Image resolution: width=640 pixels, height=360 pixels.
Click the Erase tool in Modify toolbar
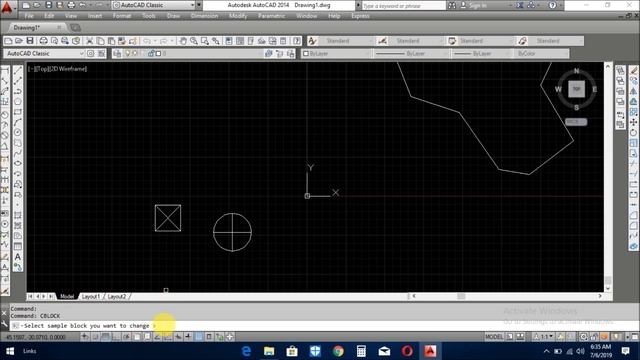coord(633,70)
